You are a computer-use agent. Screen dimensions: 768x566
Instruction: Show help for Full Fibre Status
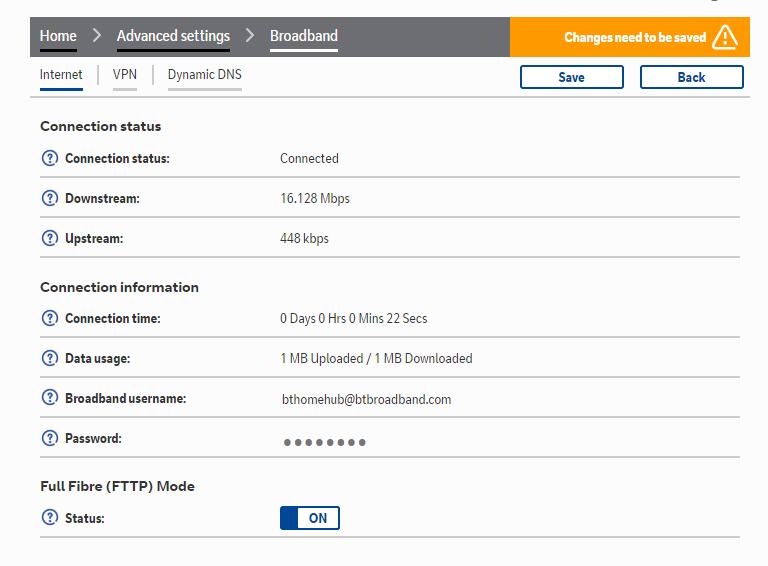tap(49, 518)
